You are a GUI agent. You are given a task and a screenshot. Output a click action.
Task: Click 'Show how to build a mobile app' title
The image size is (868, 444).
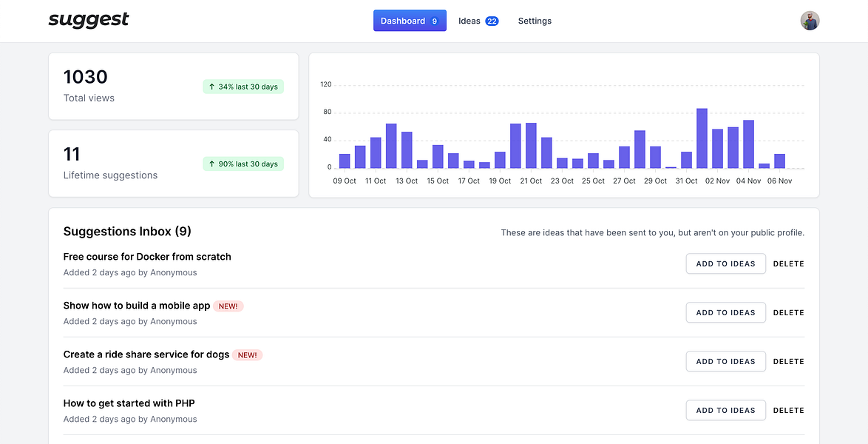coord(137,306)
